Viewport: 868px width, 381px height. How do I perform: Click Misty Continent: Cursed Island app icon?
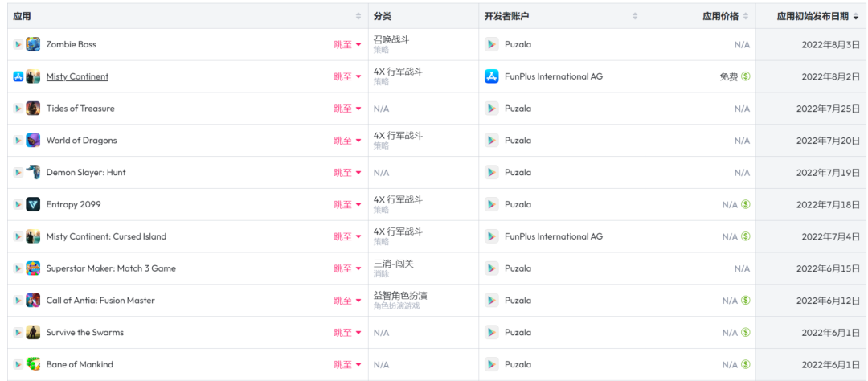click(x=33, y=236)
